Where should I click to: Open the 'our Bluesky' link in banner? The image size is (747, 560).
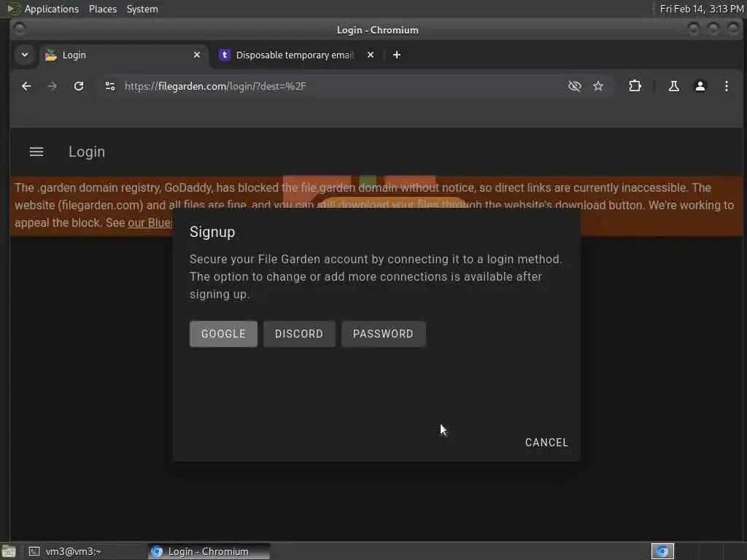pyautogui.click(x=150, y=223)
